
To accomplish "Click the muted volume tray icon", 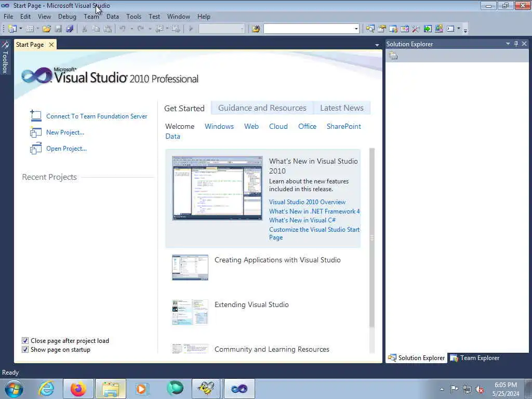I will pos(480,389).
